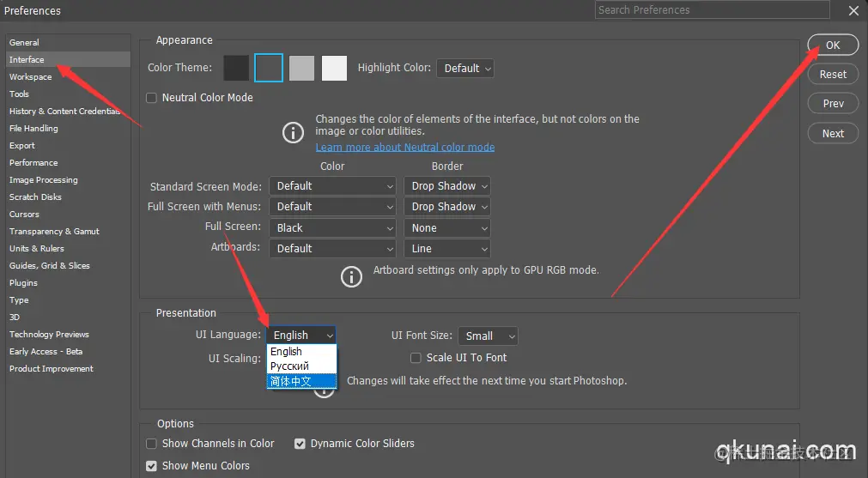This screenshot has height=478, width=868.
Task: Open Full Screen with Menus border dropdown
Action: pos(447,207)
